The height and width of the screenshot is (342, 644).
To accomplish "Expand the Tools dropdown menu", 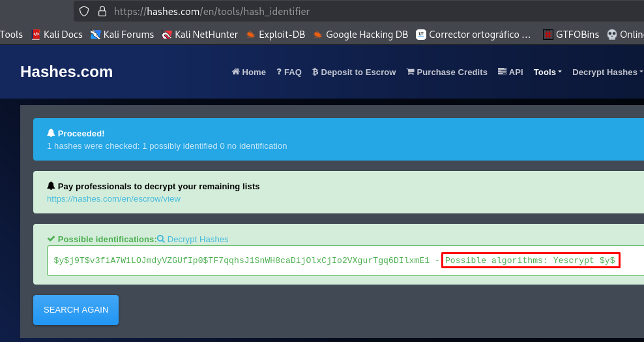I will pyautogui.click(x=547, y=72).
